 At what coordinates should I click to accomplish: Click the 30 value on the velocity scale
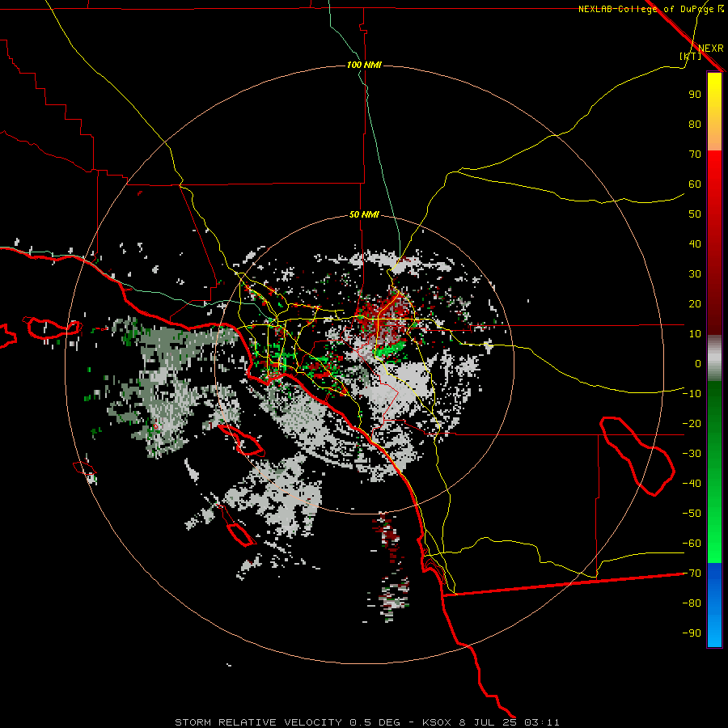[x=695, y=274]
